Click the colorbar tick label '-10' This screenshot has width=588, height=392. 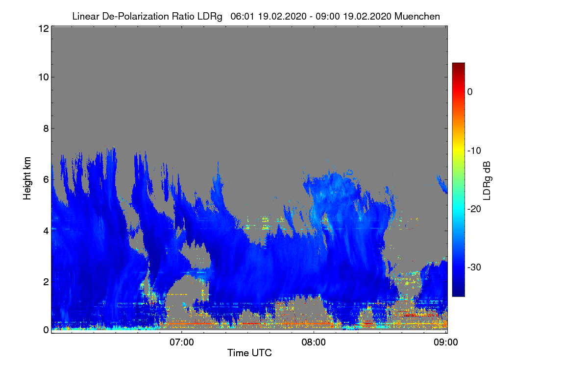tap(474, 150)
